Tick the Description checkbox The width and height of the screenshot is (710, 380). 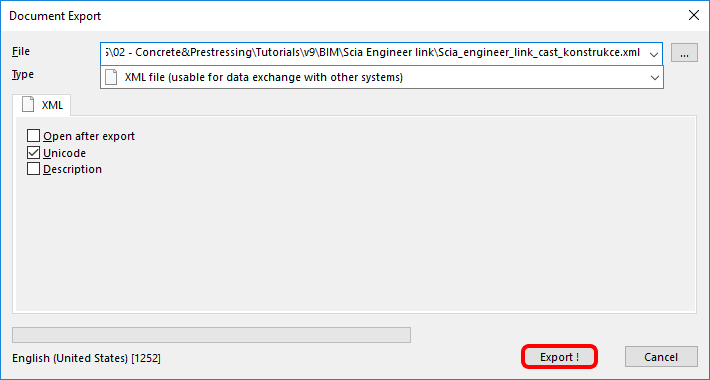[x=33, y=169]
